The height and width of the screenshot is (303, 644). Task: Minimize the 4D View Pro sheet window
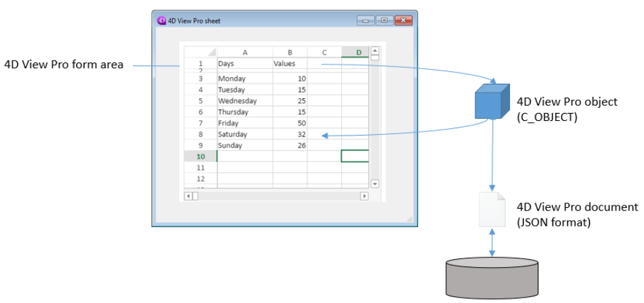click(365, 20)
